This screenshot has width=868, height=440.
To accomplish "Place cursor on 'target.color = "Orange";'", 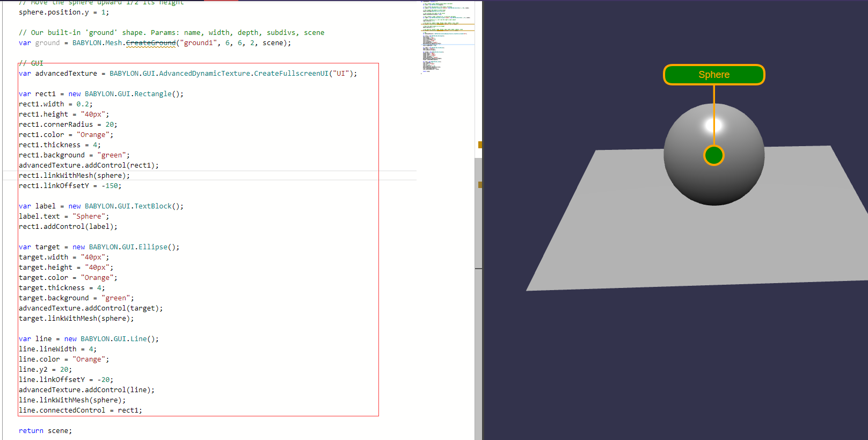I will tap(68, 278).
